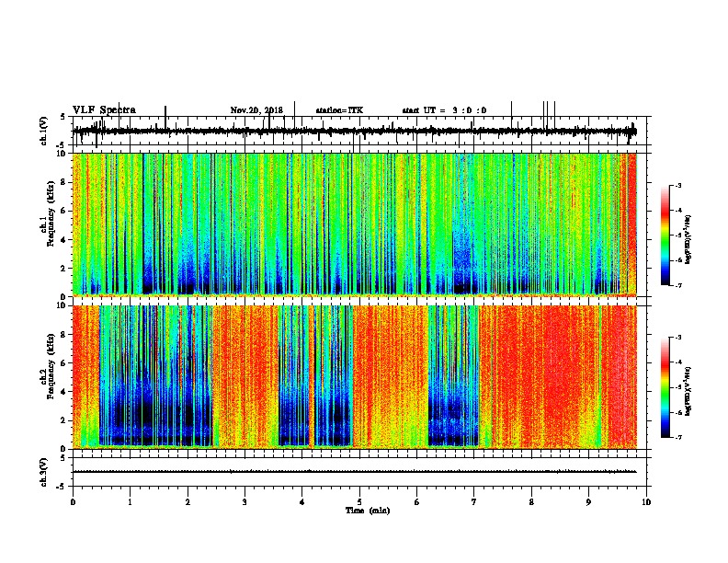Click the date 'Nov.20, 2018' label
This screenshot has width=728, height=563.
click(256, 110)
